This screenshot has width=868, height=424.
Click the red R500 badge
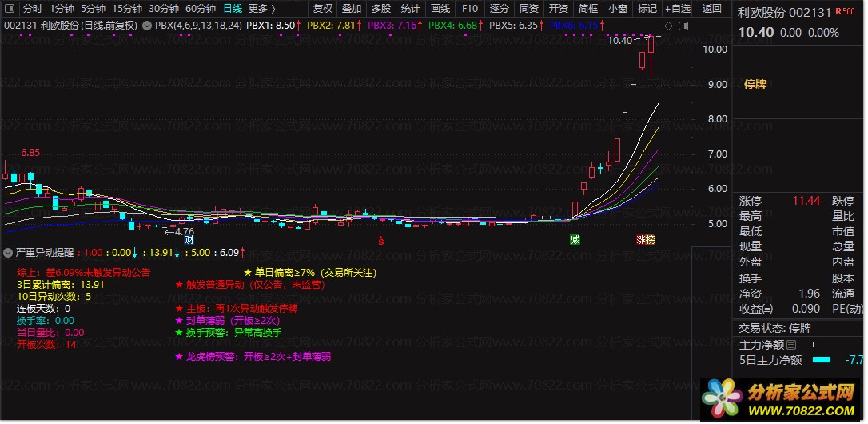tap(846, 12)
